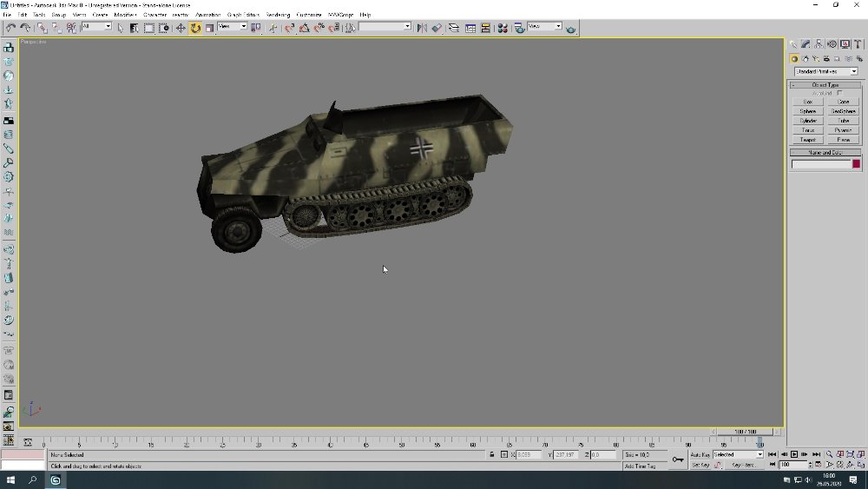
Task: Activate the Select and Rotate tool
Action: click(195, 28)
